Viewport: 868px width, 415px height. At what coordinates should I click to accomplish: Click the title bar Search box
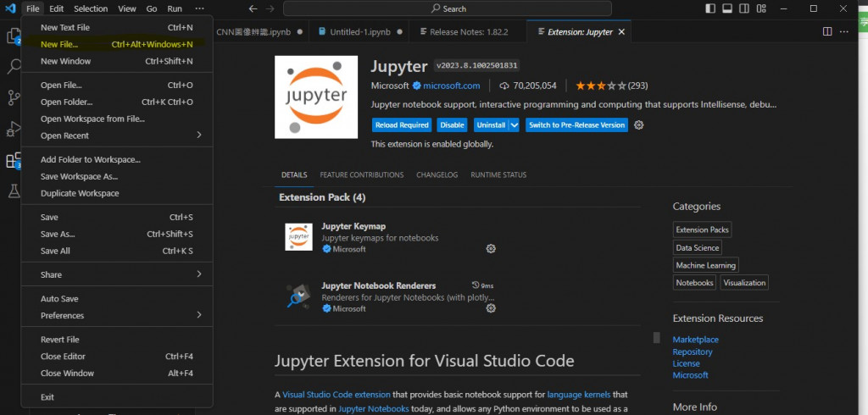coord(448,8)
